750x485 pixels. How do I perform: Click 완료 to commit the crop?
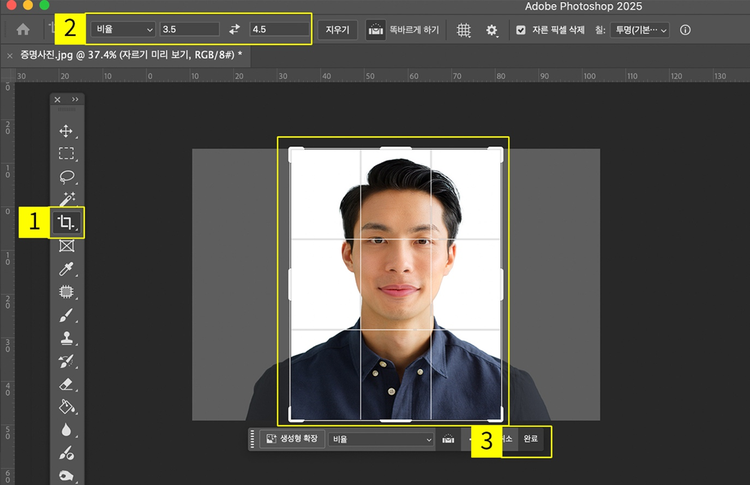click(531, 439)
